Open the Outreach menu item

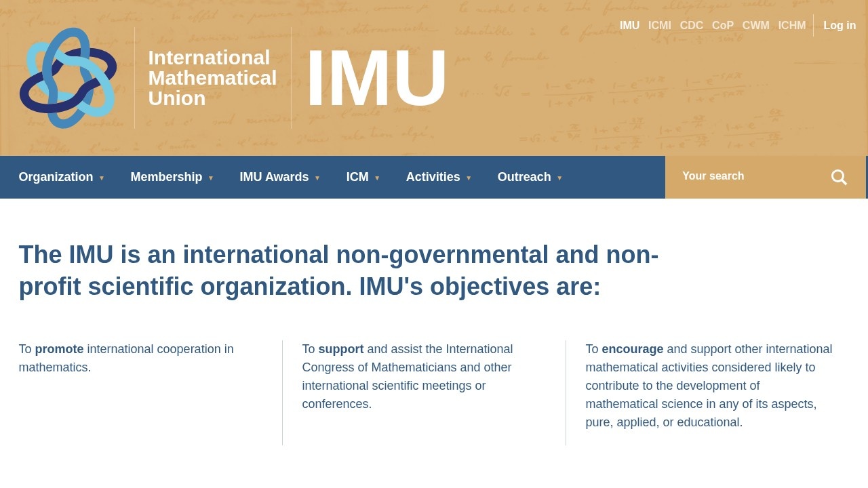pos(524,177)
